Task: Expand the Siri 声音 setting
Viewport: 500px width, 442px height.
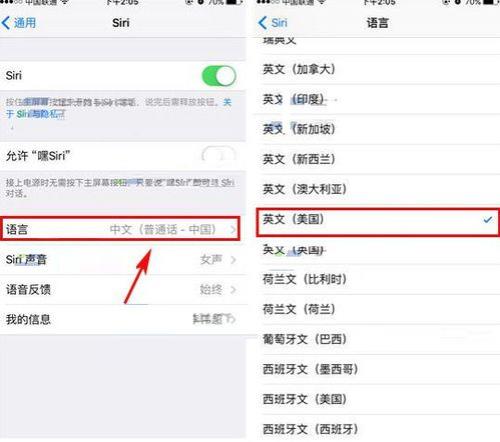Action: coord(123,260)
